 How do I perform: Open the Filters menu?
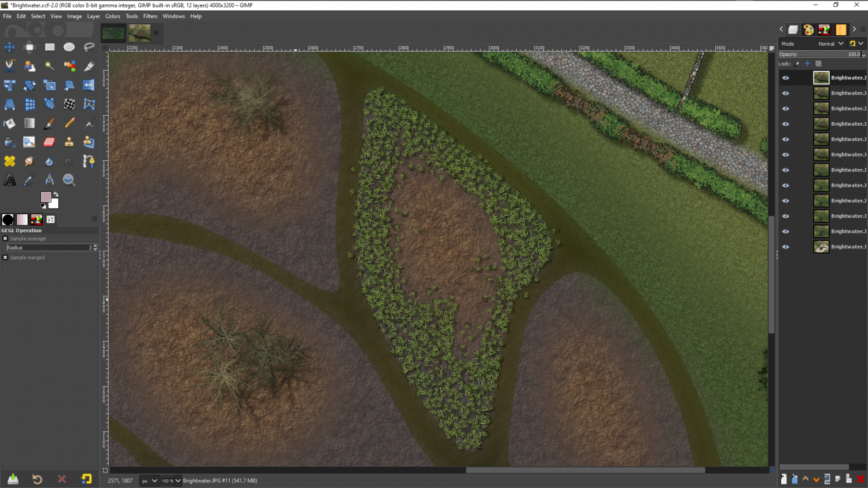click(150, 16)
